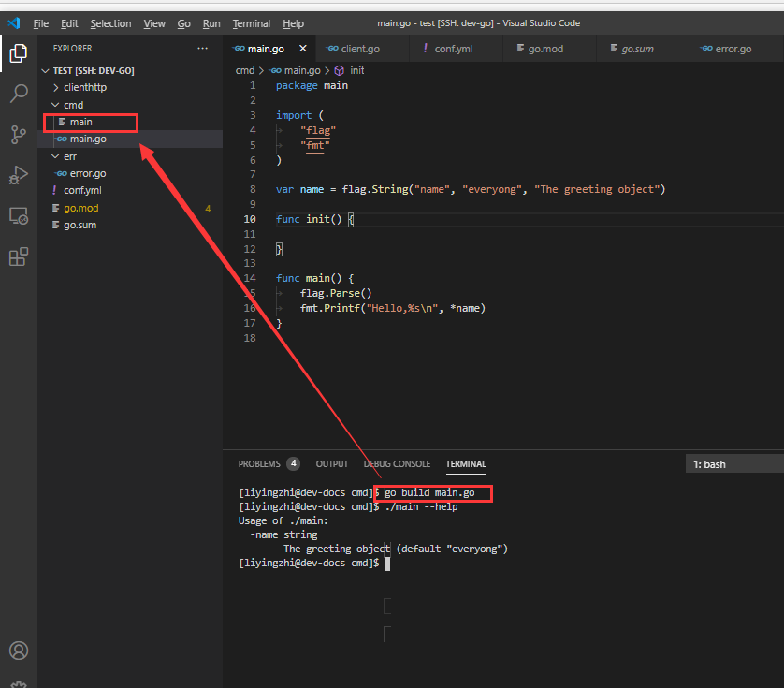Click 'flag.Parse()' in the editor
Image resolution: width=784 pixels, height=688 pixels.
336,293
